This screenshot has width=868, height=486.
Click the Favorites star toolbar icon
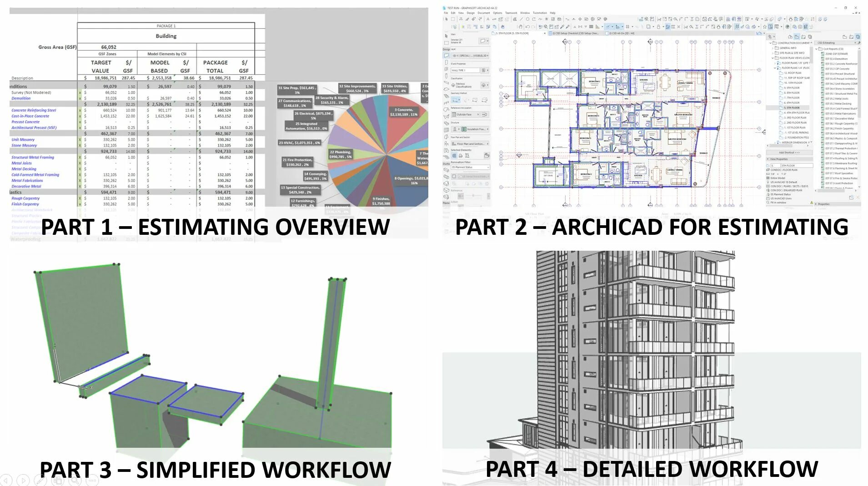point(764,26)
